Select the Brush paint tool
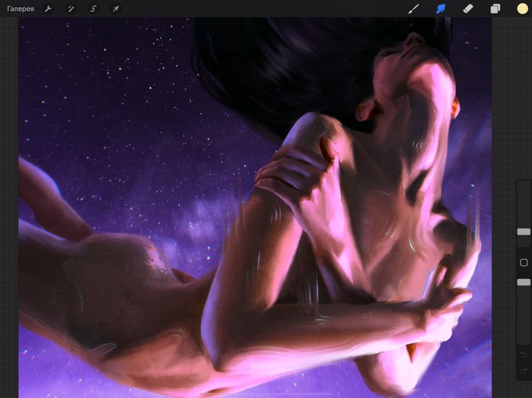Screen dimensions: 532x398 (x=414, y=9)
